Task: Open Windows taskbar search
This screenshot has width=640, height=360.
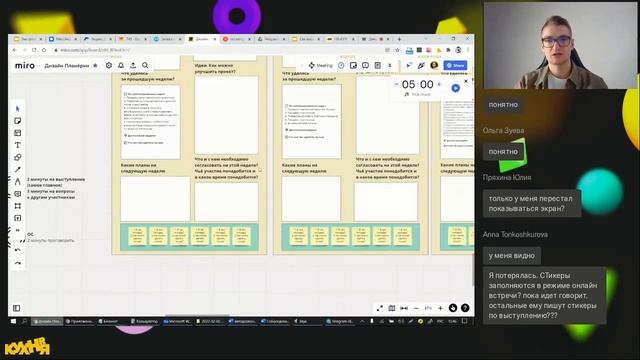Action: pyautogui.click(x=24, y=322)
